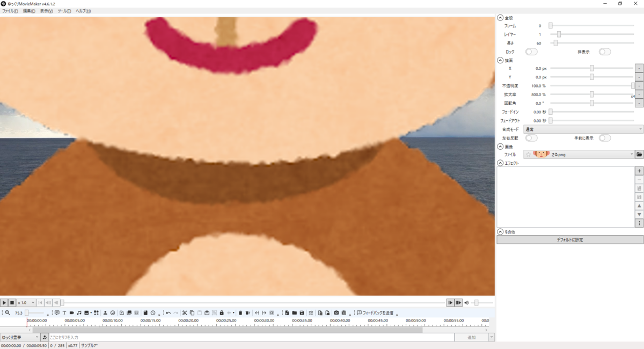Open the 合成モード dropdown
This screenshot has height=349, width=644.
point(583,129)
